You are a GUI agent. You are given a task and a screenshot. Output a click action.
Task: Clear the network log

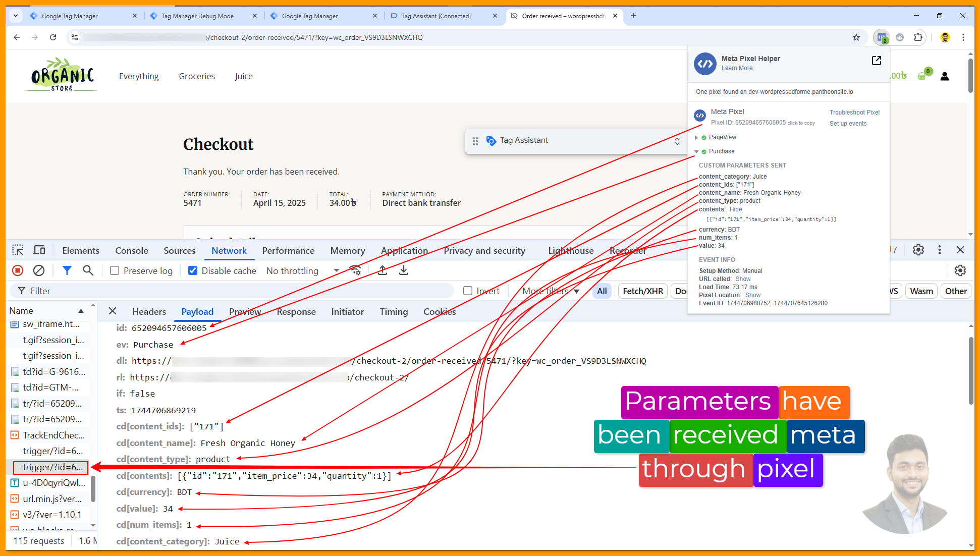click(x=39, y=271)
